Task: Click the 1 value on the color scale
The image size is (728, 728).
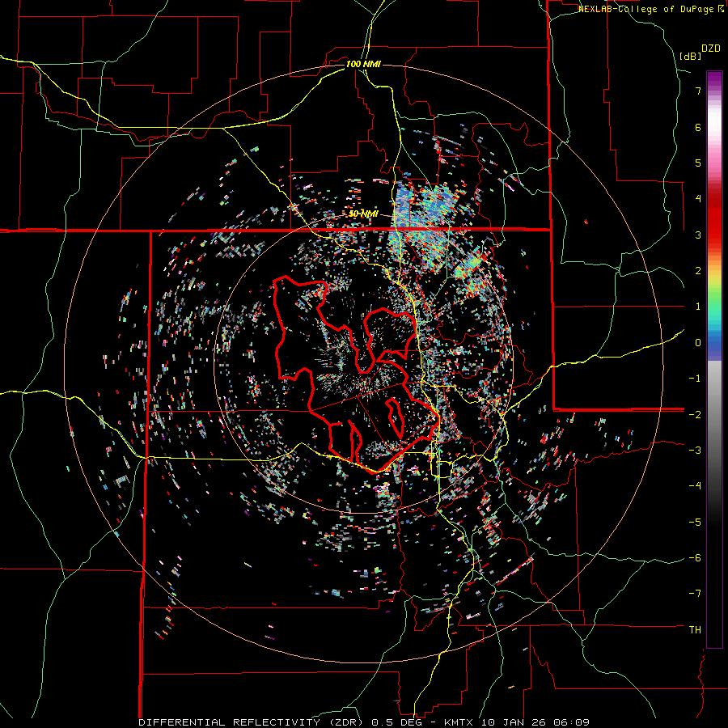Action: tap(698, 307)
